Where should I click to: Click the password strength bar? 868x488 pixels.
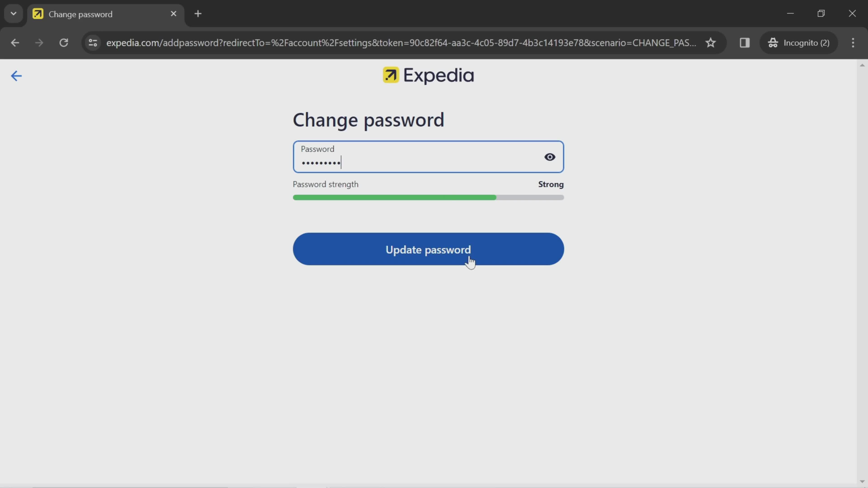click(x=428, y=198)
